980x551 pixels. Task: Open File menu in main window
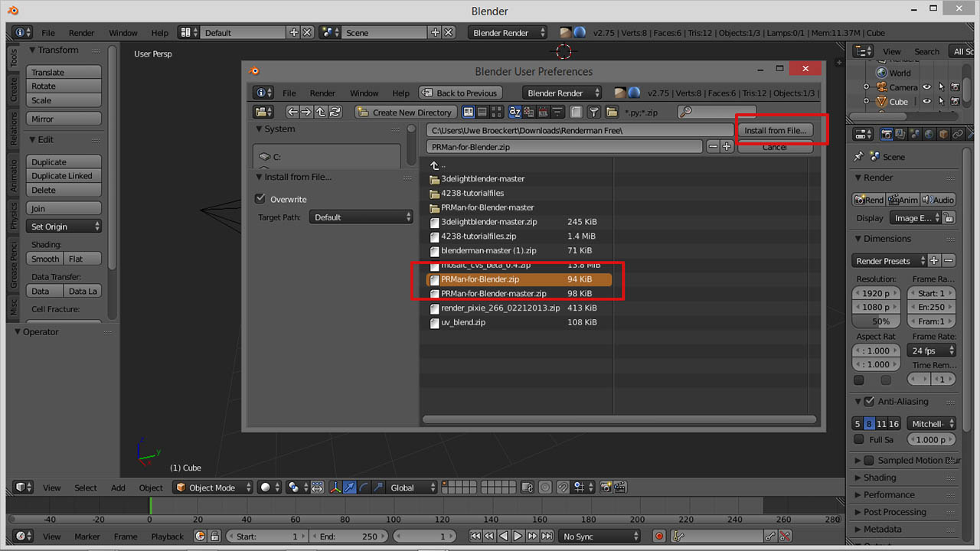[x=48, y=33]
